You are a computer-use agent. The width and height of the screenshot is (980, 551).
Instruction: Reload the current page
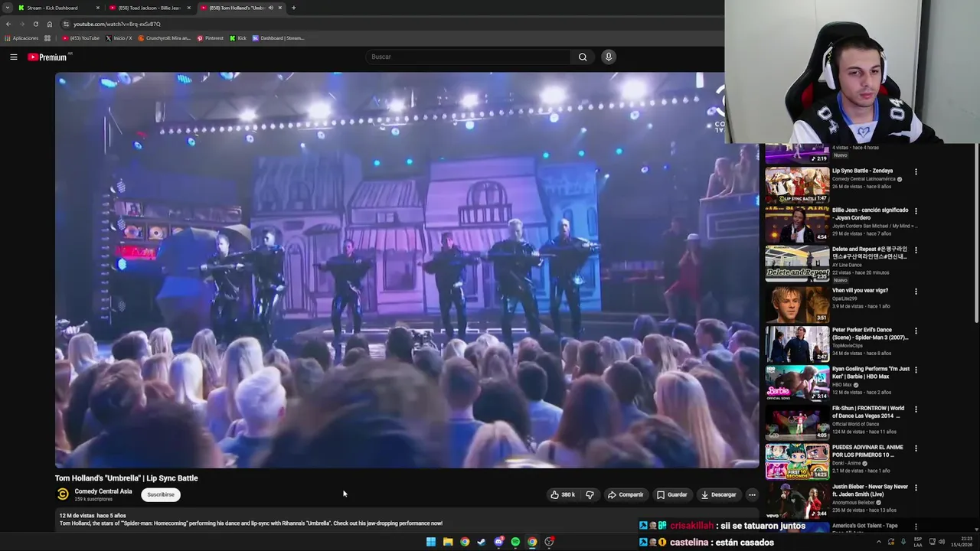click(x=35, y=24)
